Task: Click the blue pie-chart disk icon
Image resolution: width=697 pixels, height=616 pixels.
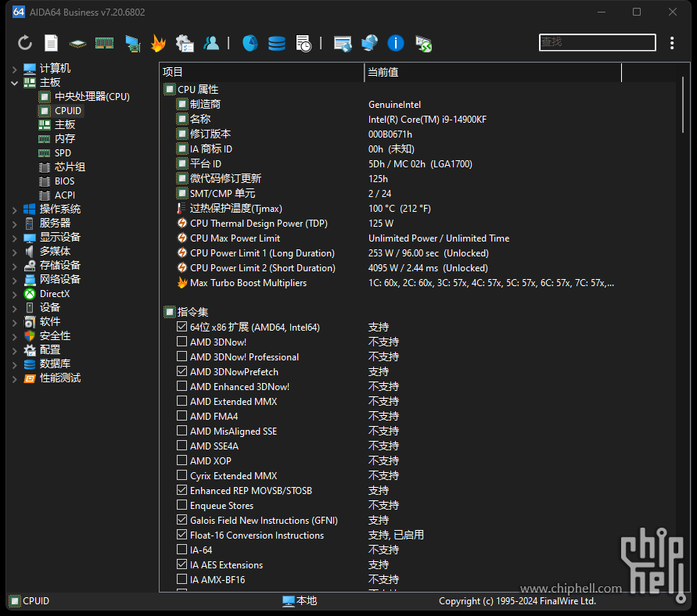Action: coord(250,43)
